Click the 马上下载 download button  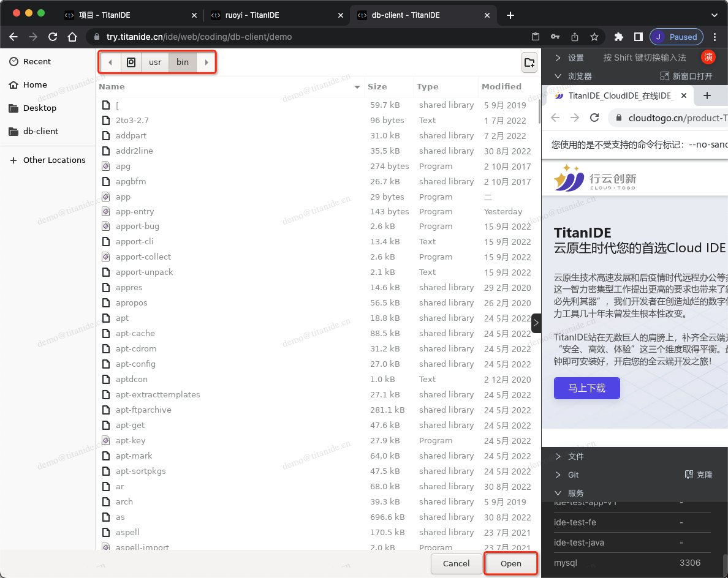586,388
